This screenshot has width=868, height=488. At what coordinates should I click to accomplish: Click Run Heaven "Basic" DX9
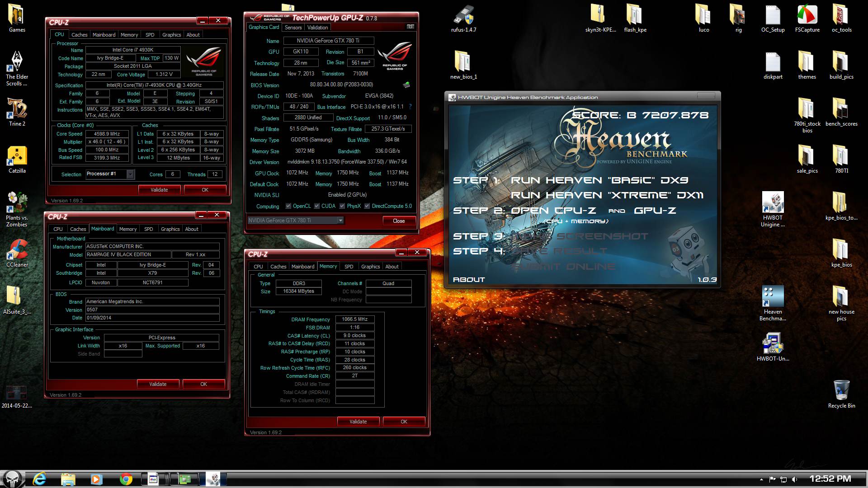click(x=599, y=180)
